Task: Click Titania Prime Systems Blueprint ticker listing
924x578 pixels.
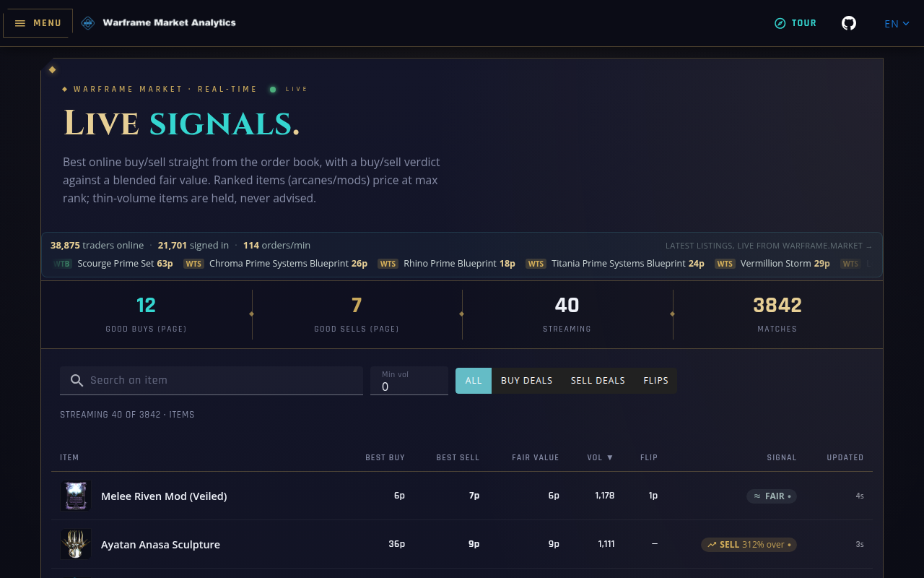Action: [615, 264]
